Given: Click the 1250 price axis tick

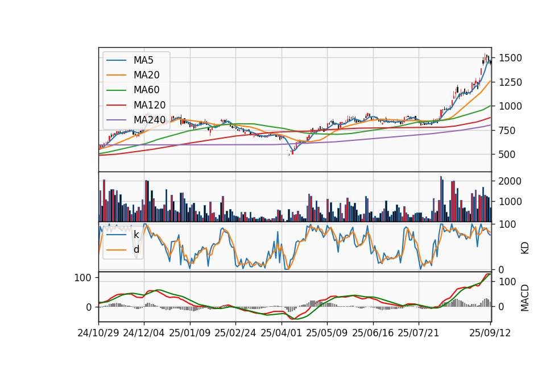Looking at the screenshot, I should (510, 82).
